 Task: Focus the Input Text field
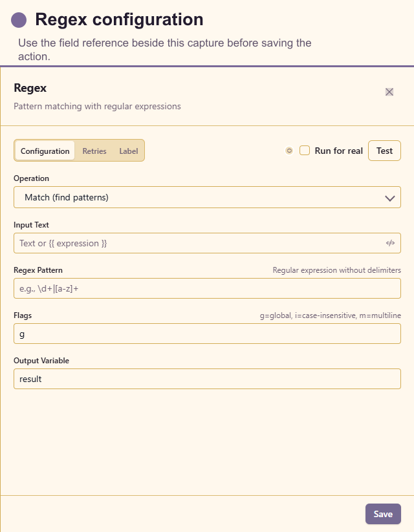(x=207, y=243)
